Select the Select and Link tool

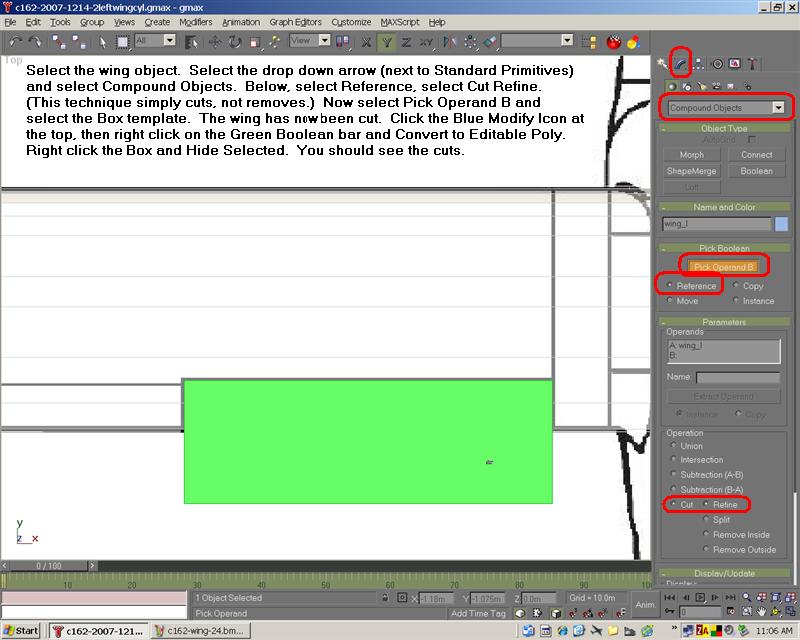coord(59,42)
